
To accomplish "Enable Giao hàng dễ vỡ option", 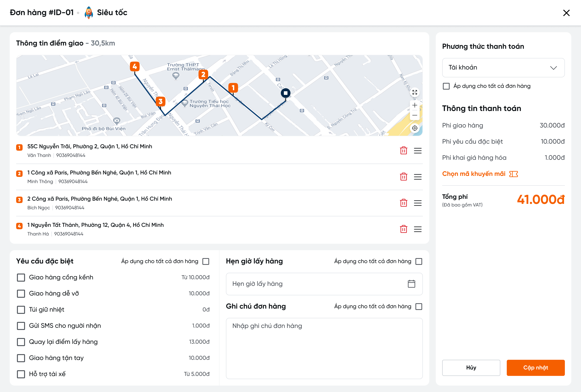I will pos(21,293).
